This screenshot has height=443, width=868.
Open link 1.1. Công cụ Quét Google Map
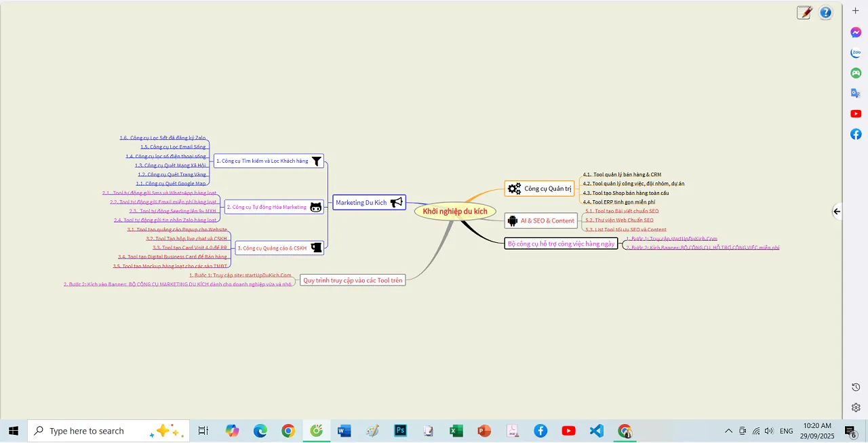click(x=172, y=183)
